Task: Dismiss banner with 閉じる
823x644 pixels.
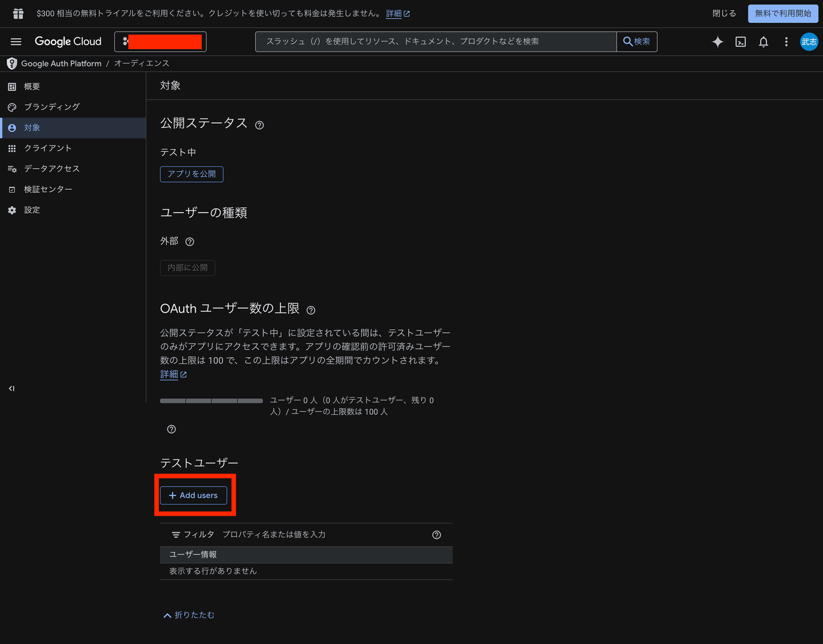Action: click(x=724, y=13)
